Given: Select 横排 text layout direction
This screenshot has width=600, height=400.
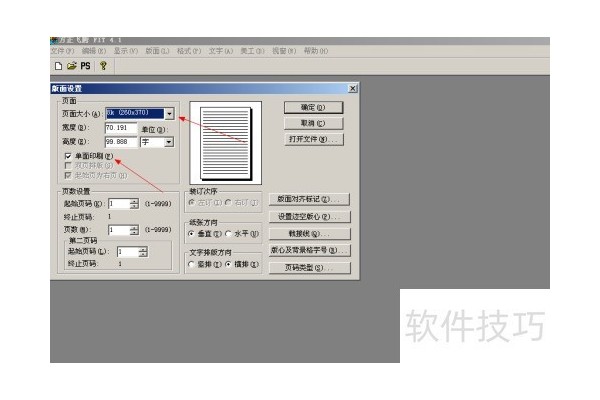Looking at the screenshot, I should click(x=228, y=264).
